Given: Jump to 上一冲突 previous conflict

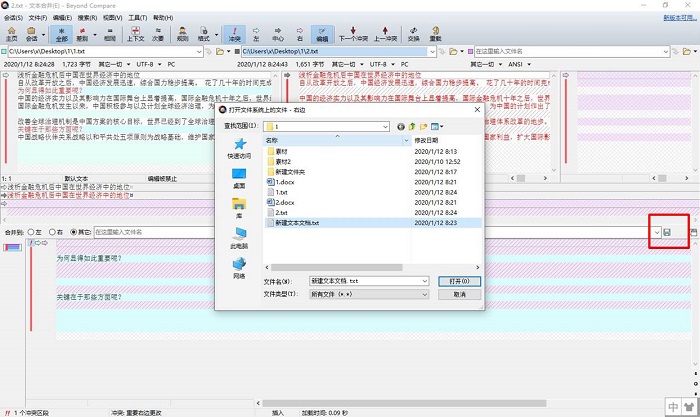Looking at the screenshot, I should (385, 34).
